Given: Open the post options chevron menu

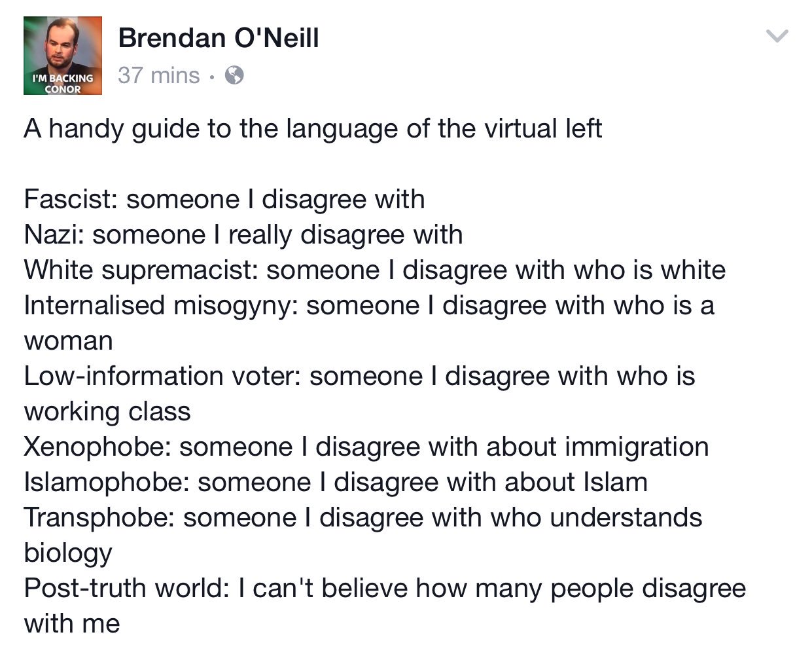Looking at the screenshot, I should (777, 37).
